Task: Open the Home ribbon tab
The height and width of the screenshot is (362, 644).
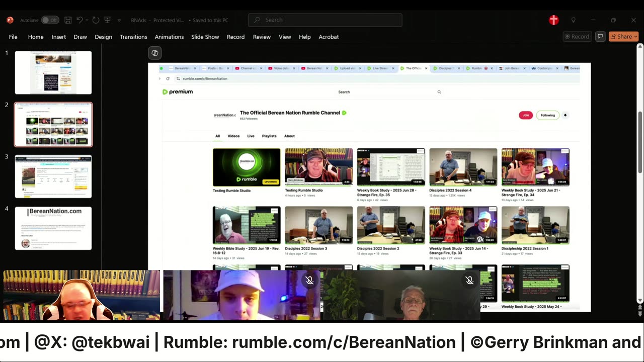Action: (36, 37)
